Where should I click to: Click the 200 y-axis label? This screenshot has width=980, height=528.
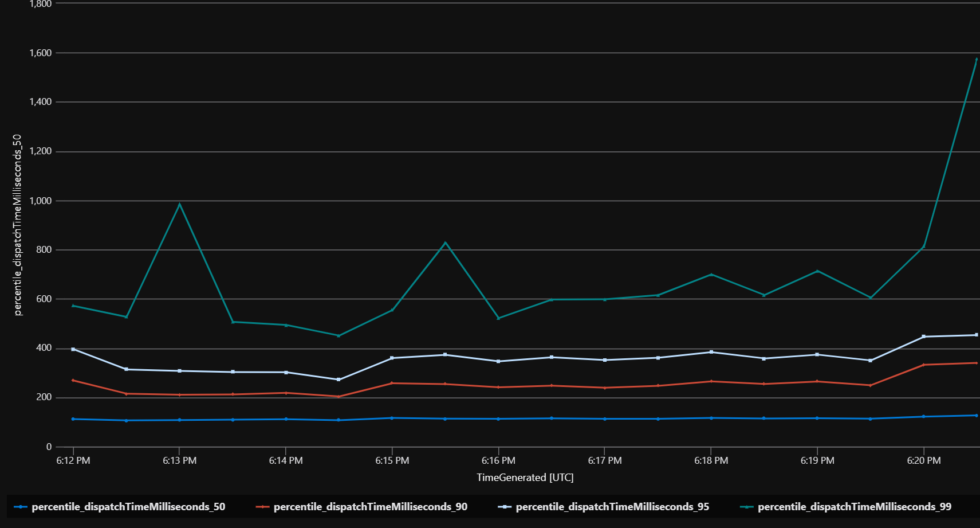(x=44, y=397)
